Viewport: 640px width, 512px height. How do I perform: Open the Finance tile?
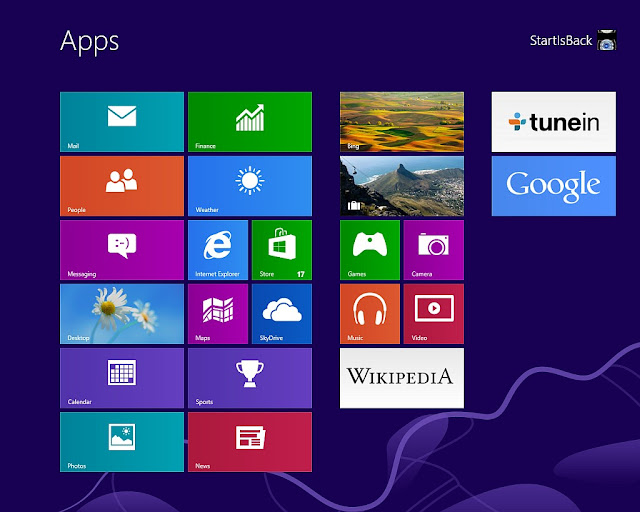250,122
